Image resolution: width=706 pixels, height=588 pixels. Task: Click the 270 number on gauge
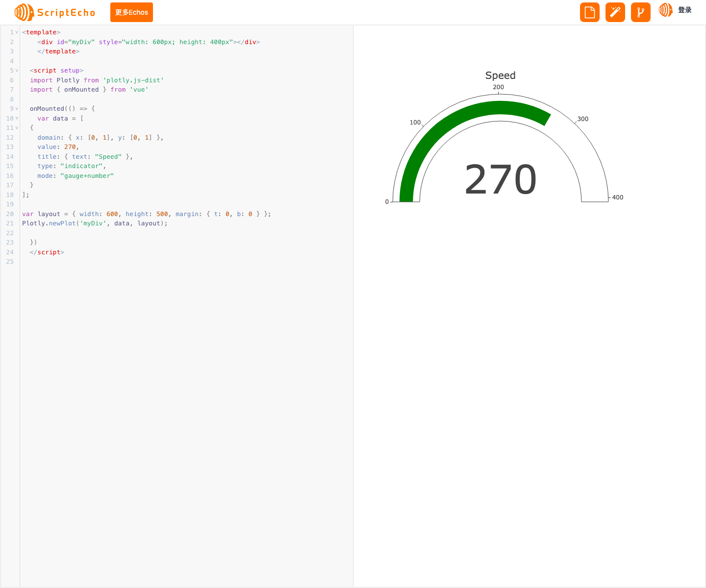[501, 180]
